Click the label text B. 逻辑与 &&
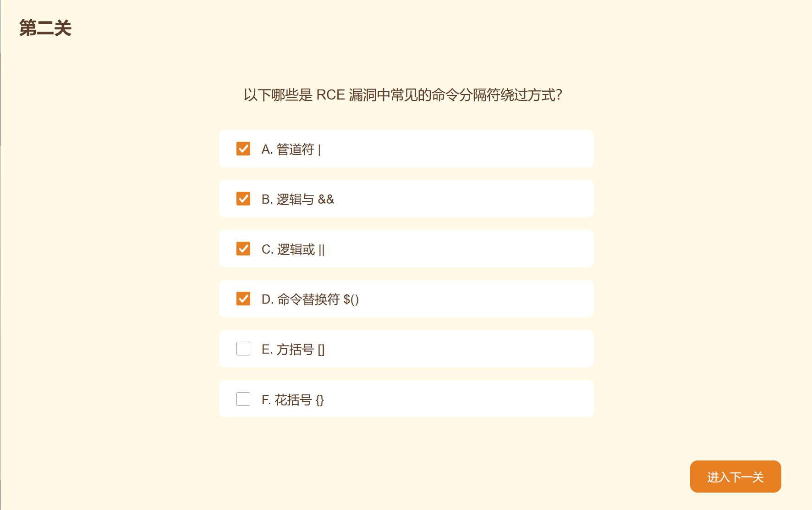 298,199
